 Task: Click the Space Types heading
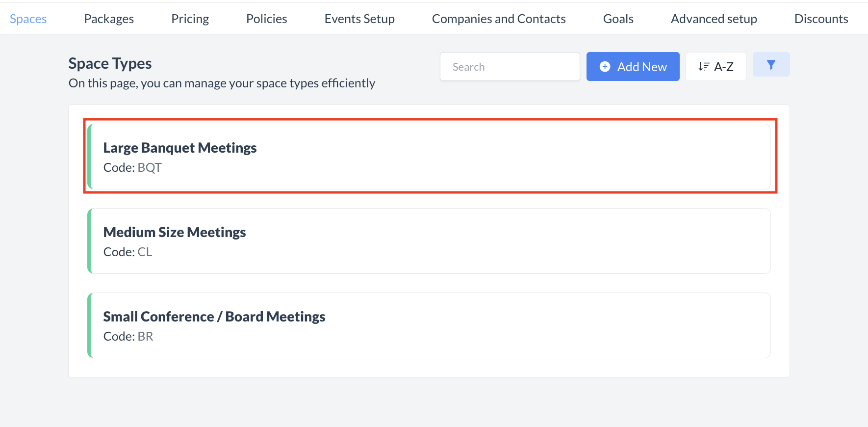(110, 63)
